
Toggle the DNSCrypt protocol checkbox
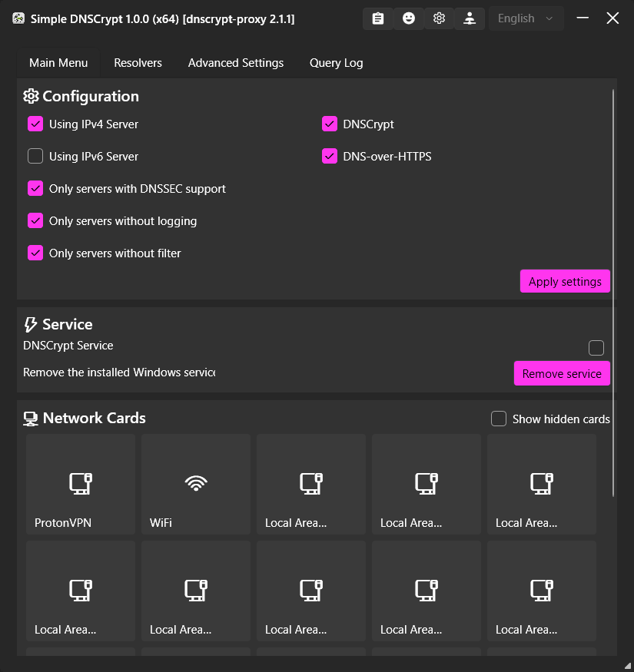[330, 124]
